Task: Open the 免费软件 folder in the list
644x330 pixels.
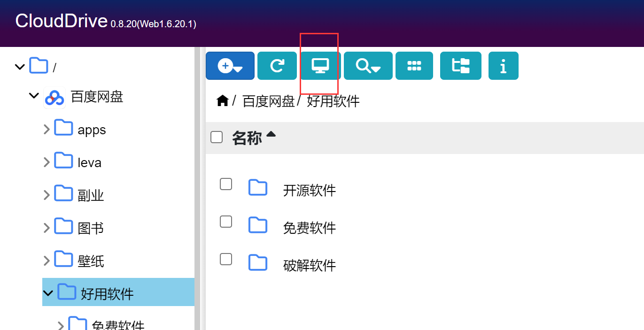Action: pyautogui.click(x=310, y=227)
